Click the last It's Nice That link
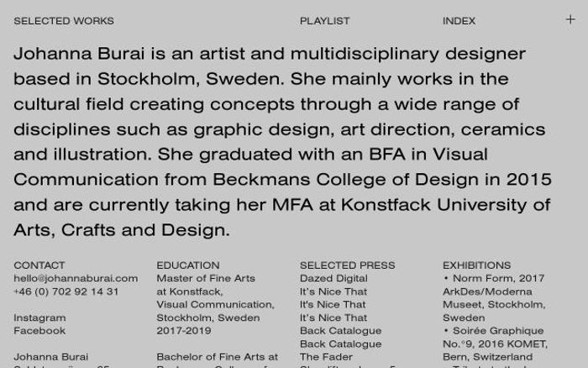This screenshot has height=368, width=588. click(x=333, y=318)
